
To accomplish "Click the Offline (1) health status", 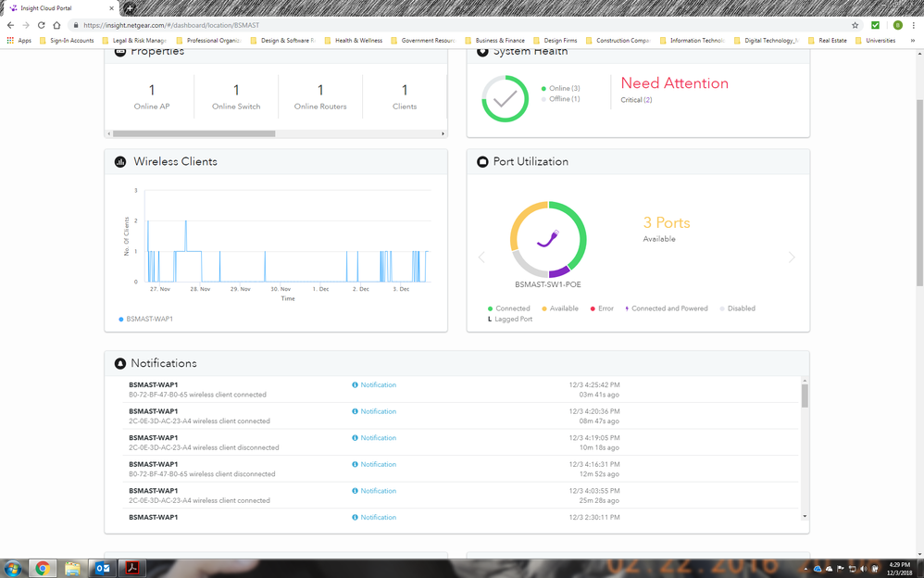I will [x=560, y=99].
